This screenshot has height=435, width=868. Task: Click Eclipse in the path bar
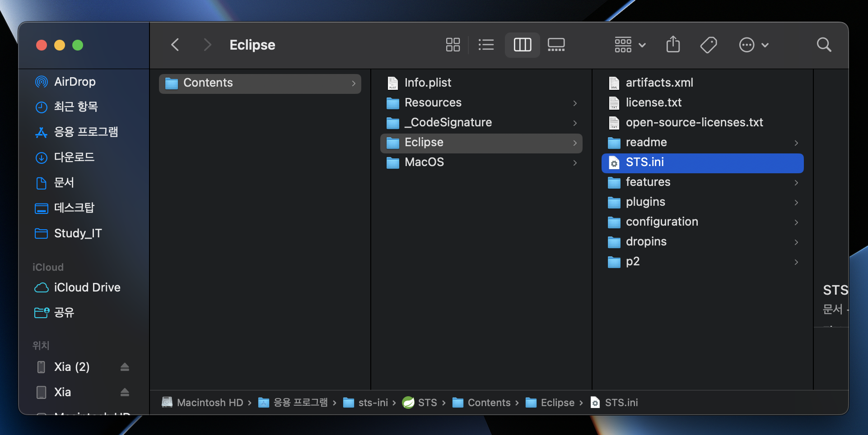coord(550,403)
